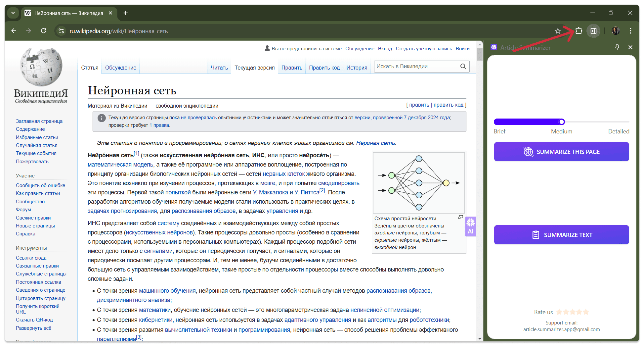Go forward to the next page
Viewport: 644px width, 346px height.
click(29, 31)
